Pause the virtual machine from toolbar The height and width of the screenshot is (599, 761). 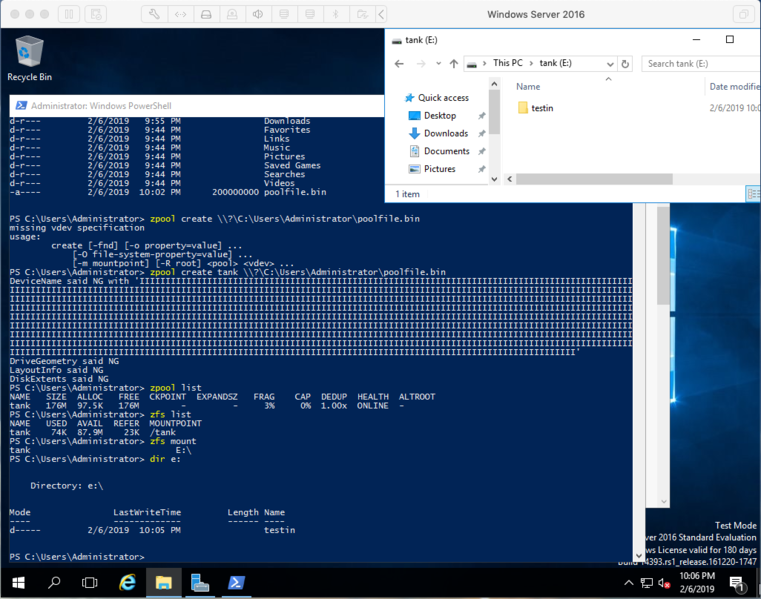(69, 14)
